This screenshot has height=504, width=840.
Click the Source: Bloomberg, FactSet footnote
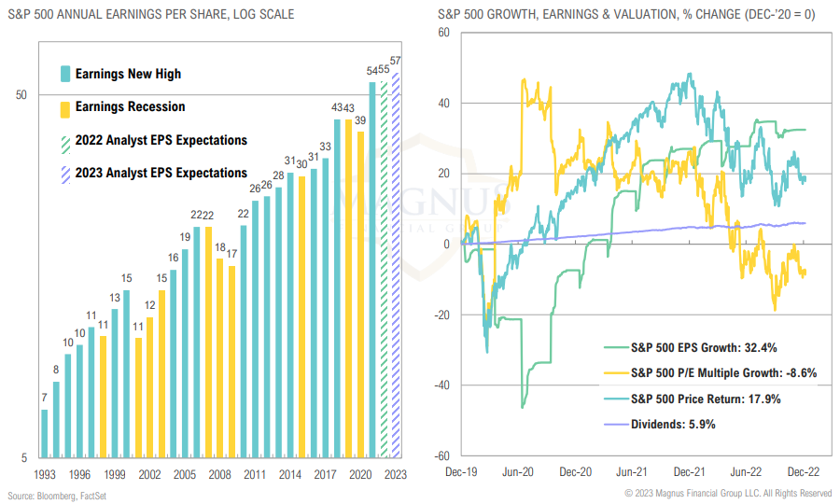(58, 496)
